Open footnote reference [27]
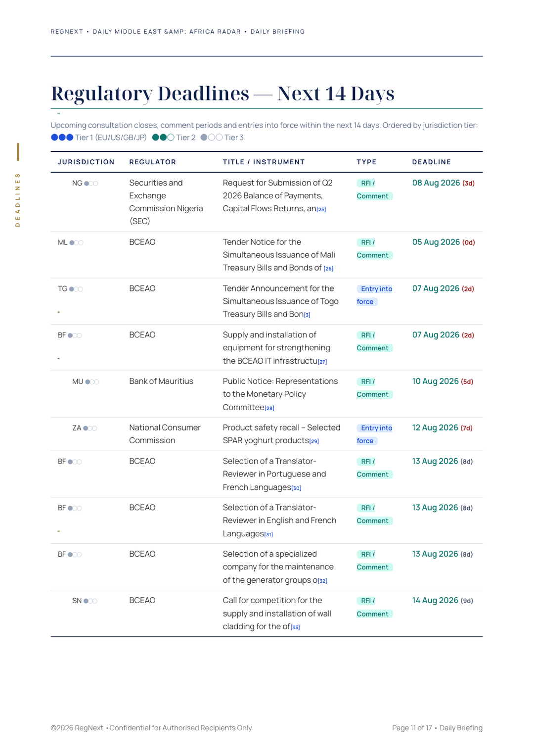Image resolution: width=534 pixels, height=756 pixels. pyautogui.click(x=322, y=362)
